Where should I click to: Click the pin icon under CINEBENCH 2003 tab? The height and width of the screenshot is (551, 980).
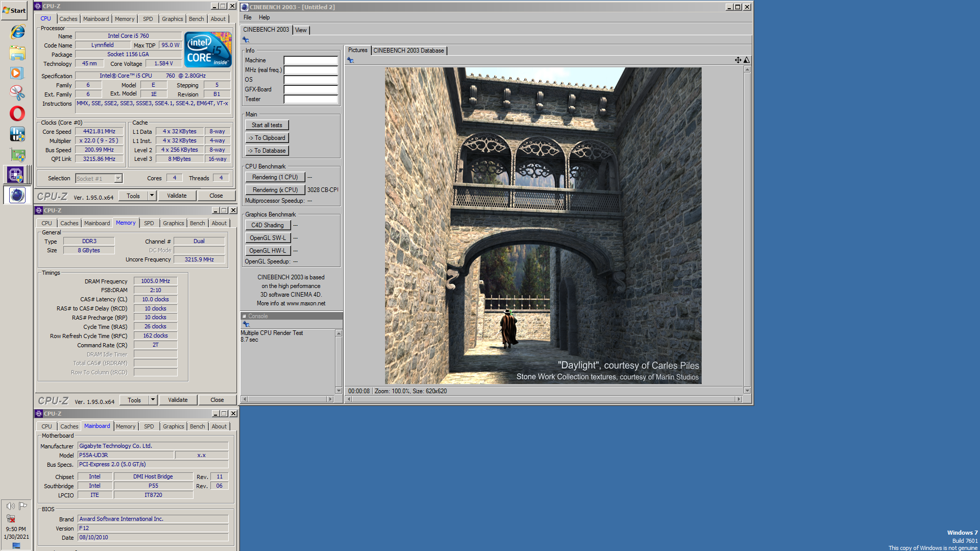point(246,40)
